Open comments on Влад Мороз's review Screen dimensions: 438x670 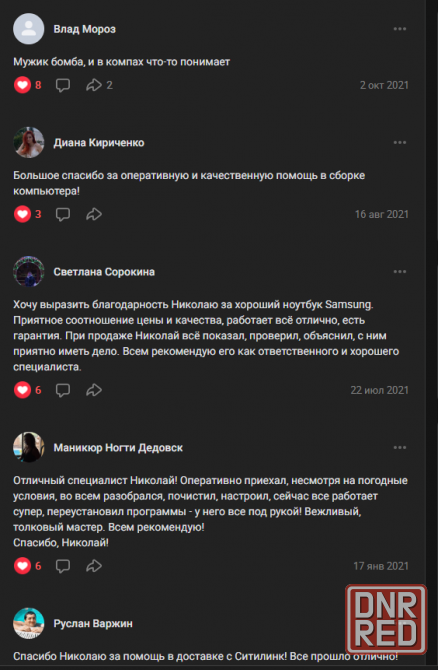coord(63,85)
